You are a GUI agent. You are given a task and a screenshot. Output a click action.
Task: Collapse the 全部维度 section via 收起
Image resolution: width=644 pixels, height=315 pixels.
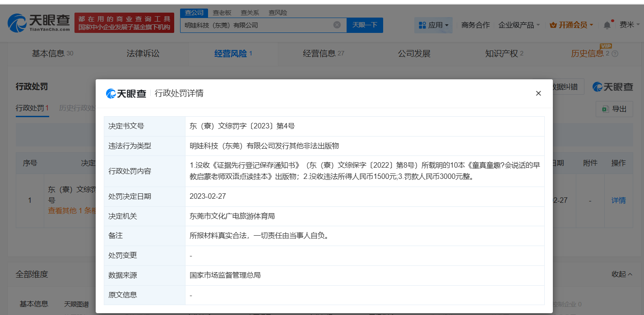(622, 274)
